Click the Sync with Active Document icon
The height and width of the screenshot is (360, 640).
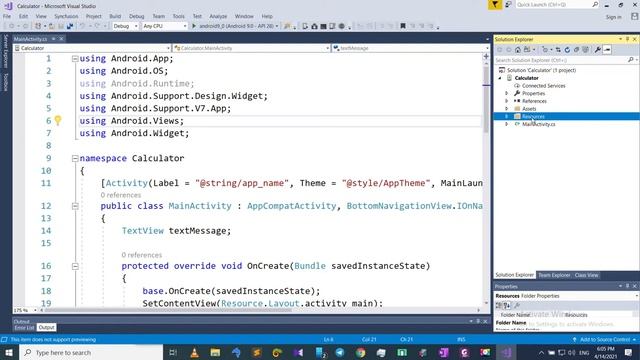pos(558,50)
